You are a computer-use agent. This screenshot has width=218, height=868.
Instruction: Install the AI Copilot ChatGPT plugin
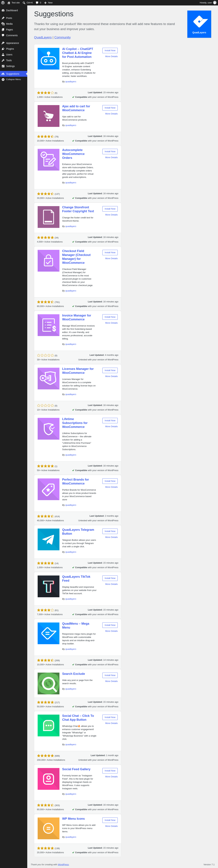(110, 51)
